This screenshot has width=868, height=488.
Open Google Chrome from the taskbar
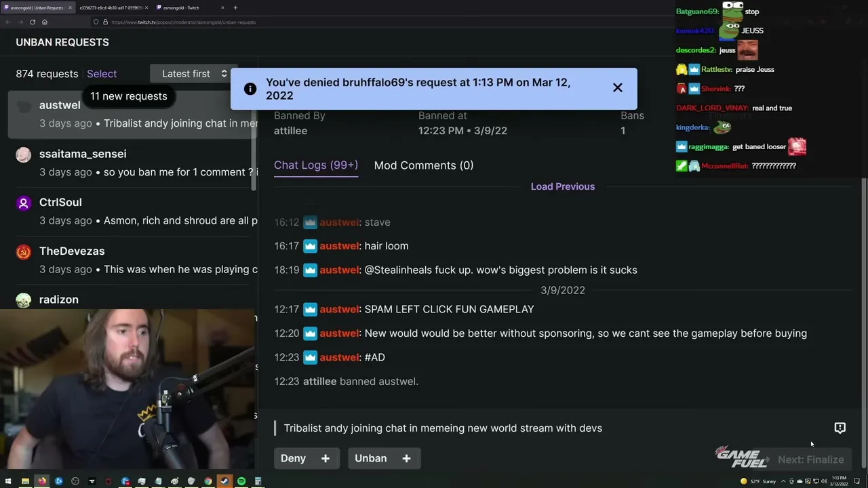click(208, 481)
